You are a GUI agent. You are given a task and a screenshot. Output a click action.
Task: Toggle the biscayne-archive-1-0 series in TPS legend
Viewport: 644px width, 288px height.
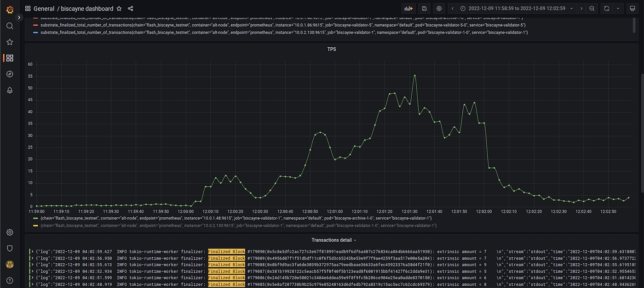pyautogui.click(x=236, y=218)
